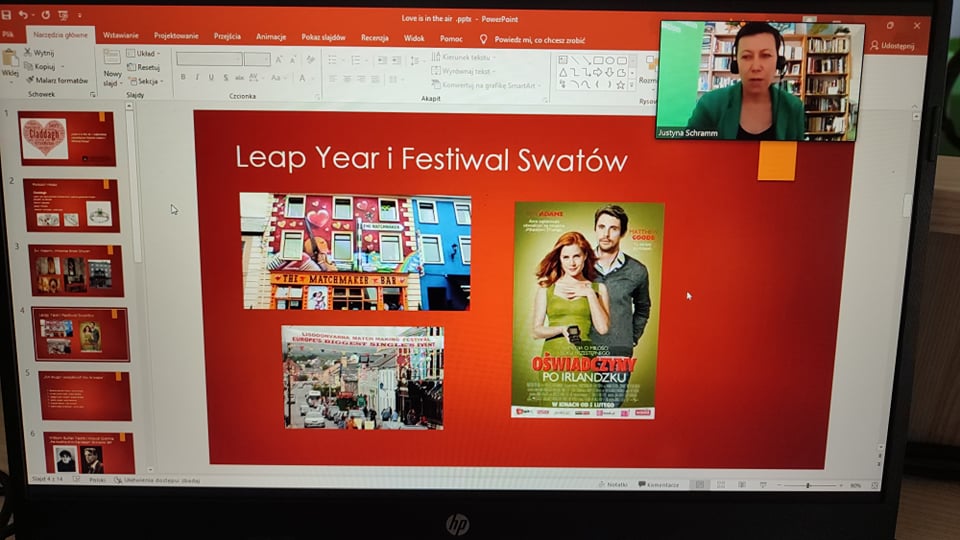
Task: Copy selection with Kopiuj
Action: point(40,66)
